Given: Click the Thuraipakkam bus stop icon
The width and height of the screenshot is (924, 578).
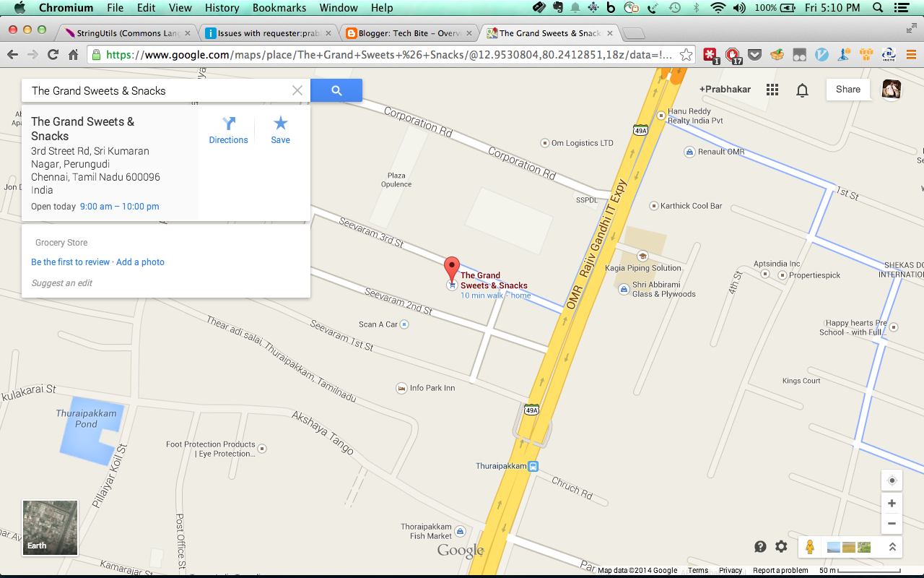Looking at the screenshot, I should coord(533,466).
